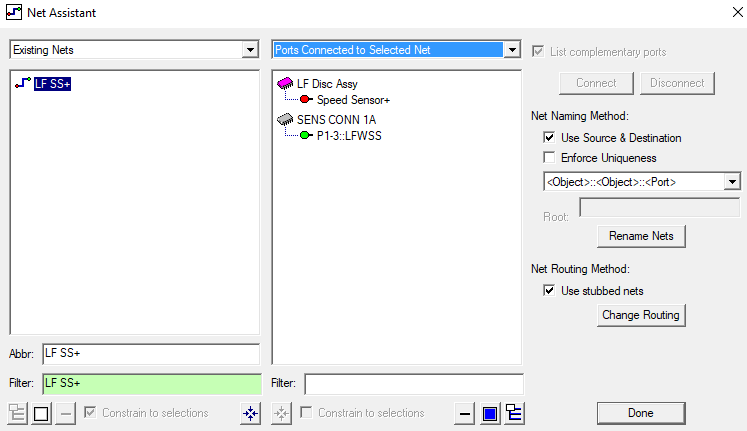Toggle Use stubbed nets checkbox

pyautogui.click(x=549, y=291)
